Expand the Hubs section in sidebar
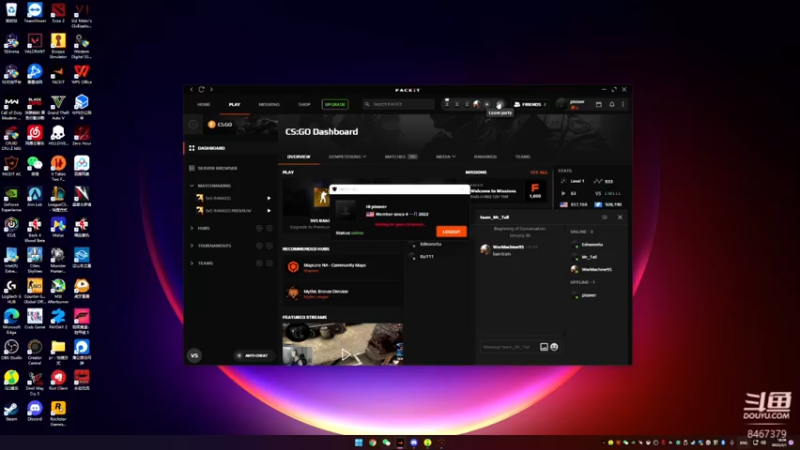This screenshot has width=800, height=450. coord(192,228)
